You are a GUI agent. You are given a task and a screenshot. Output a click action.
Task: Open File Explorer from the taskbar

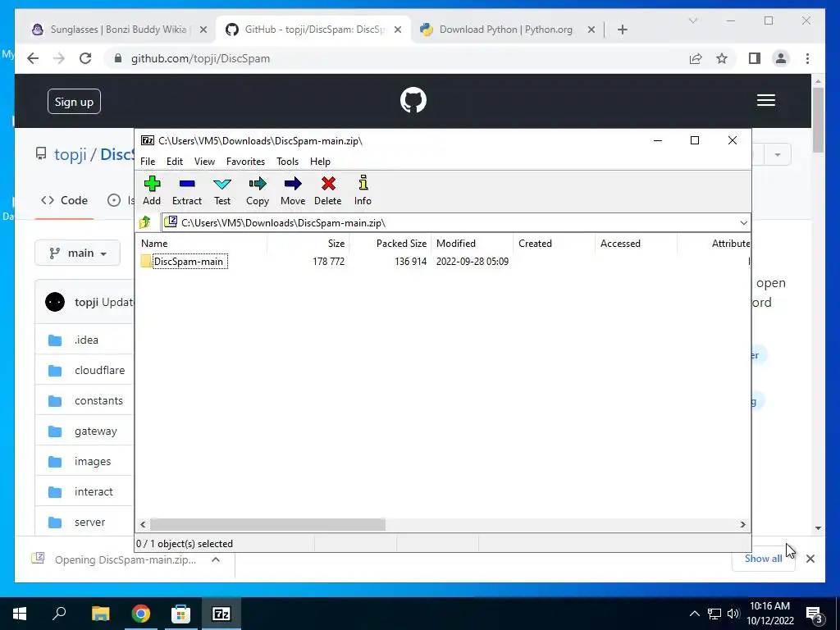100,614
